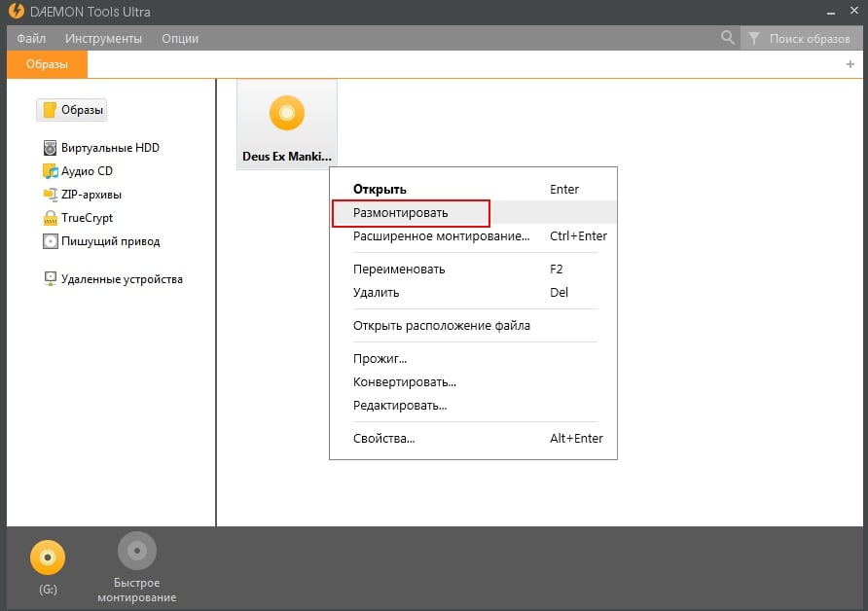
Task: Type in Поиск образов search field
Action: [x=809, y=39]
